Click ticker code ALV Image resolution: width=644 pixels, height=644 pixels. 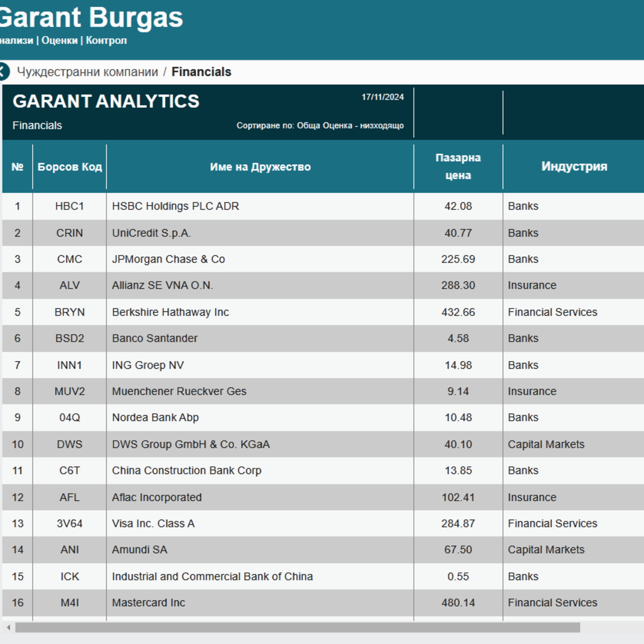[x=69, y=285]
